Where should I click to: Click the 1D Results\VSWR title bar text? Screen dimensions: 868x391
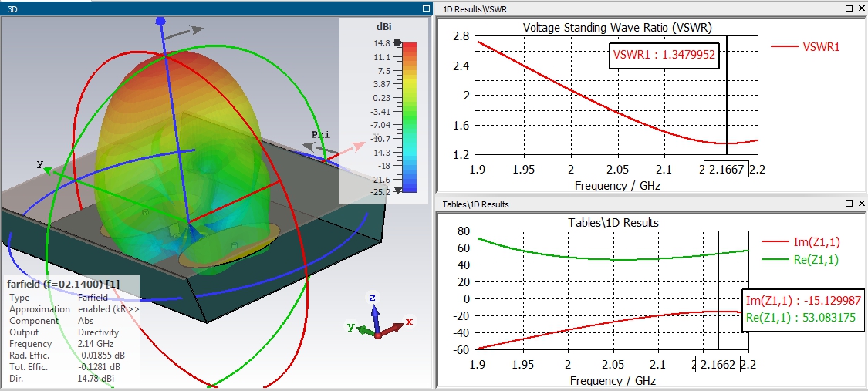475,8
